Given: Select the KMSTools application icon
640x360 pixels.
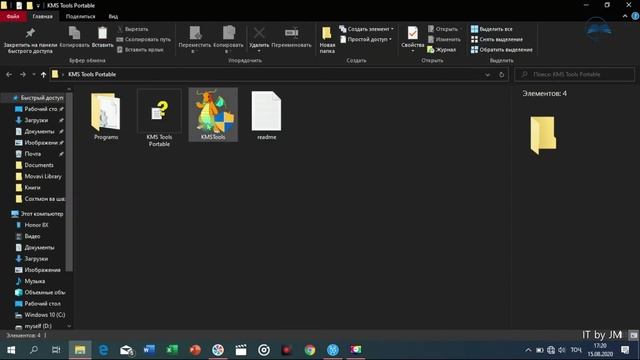Looking at the screenshot, I should pos(213,115).
